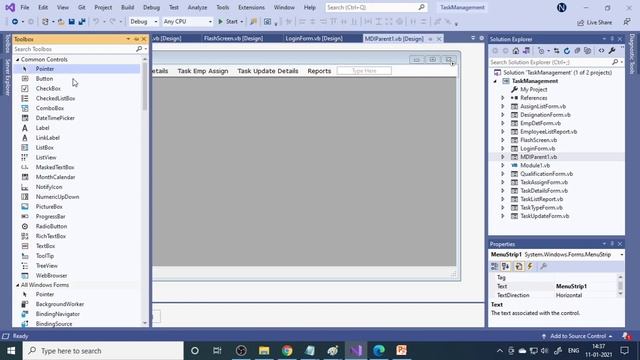Click Pending Changes Filter clock icon
The image size is (640, 360).
[541, 51]
